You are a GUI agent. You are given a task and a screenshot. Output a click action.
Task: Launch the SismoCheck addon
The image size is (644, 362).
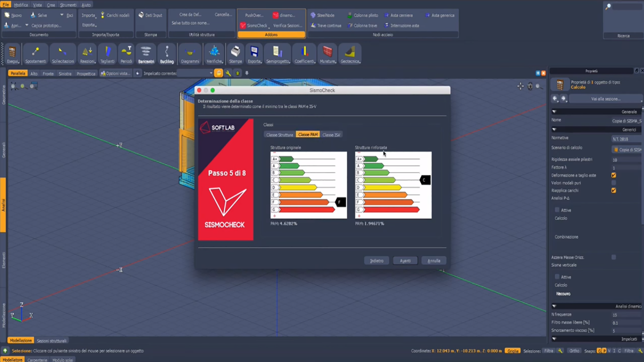(x=254, y=26)
